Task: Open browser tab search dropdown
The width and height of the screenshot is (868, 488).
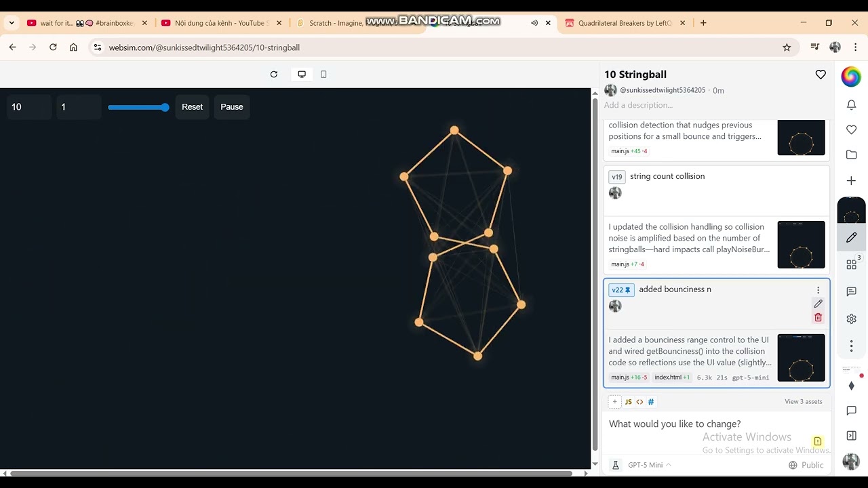Action: pos(12,23)
